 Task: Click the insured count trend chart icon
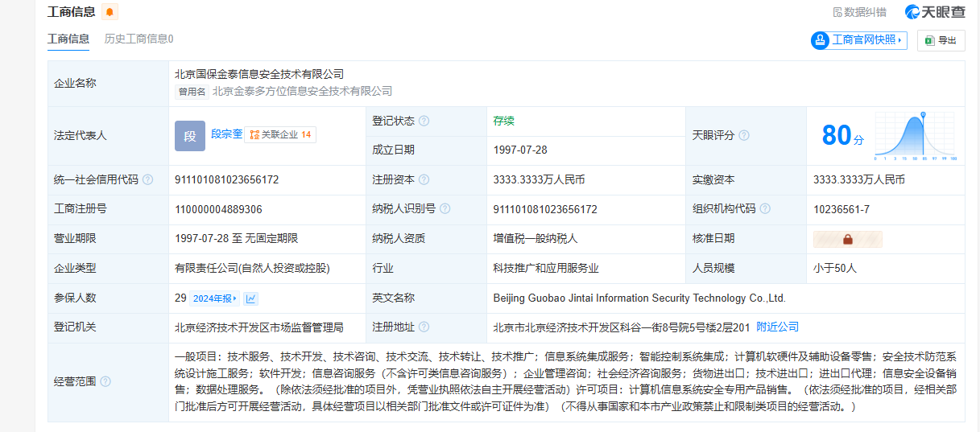coord(251,298)
